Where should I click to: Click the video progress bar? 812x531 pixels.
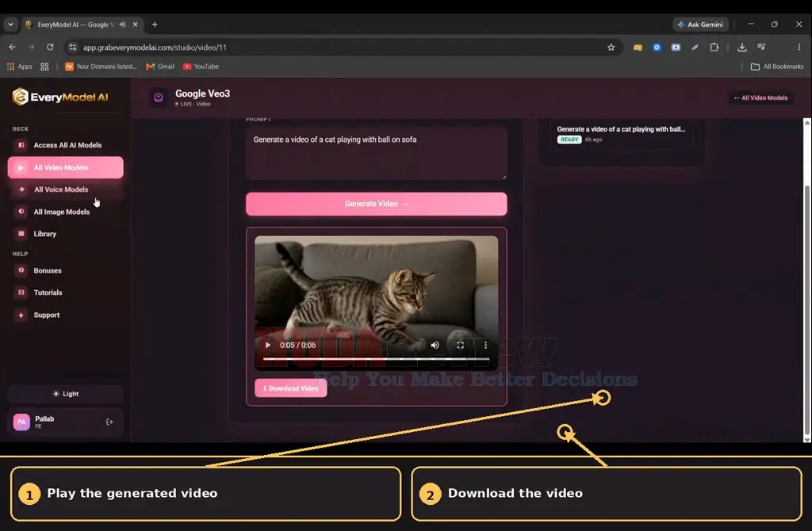[376, 359]
